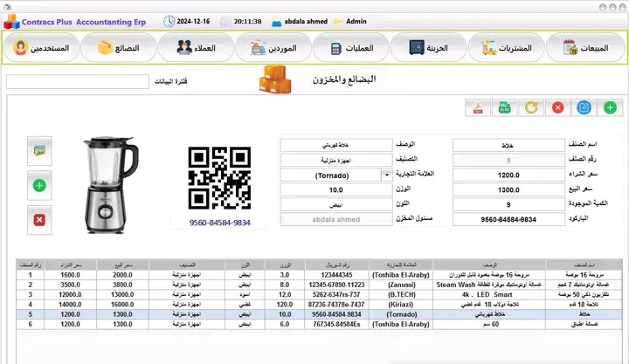Open the العملاء (Customers) tab
The width and height of the screenshot is (629, 364).
[x=196, y=48]
